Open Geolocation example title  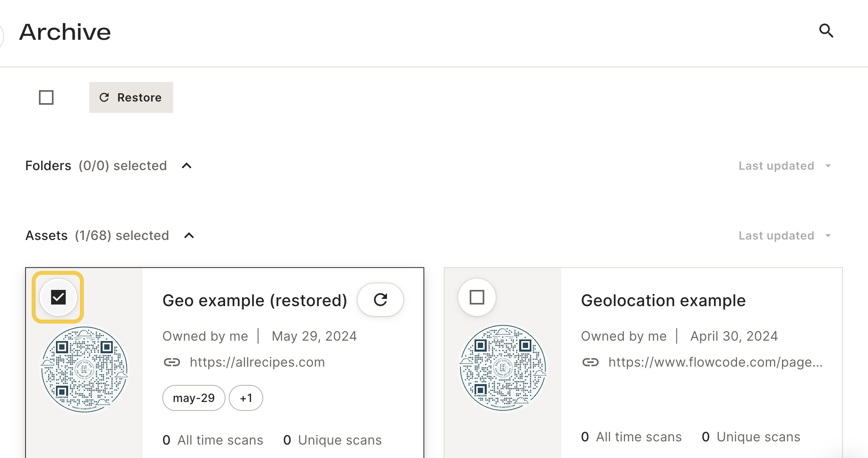point(663,300)
